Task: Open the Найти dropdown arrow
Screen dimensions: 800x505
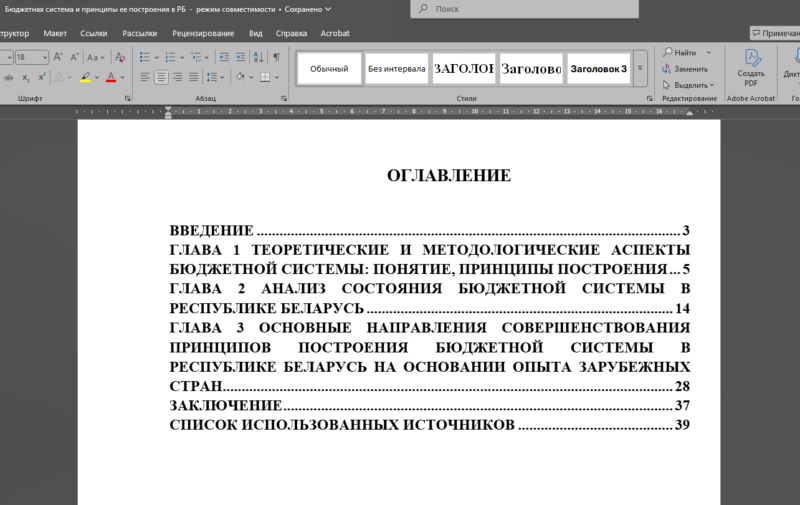Action: 709,53
